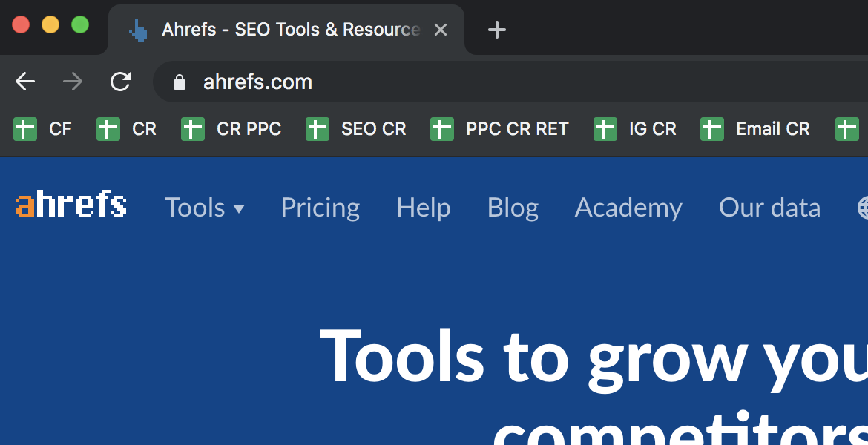View site info via lock icon
The image size is (868, 445).
click(x=179, y=82)
